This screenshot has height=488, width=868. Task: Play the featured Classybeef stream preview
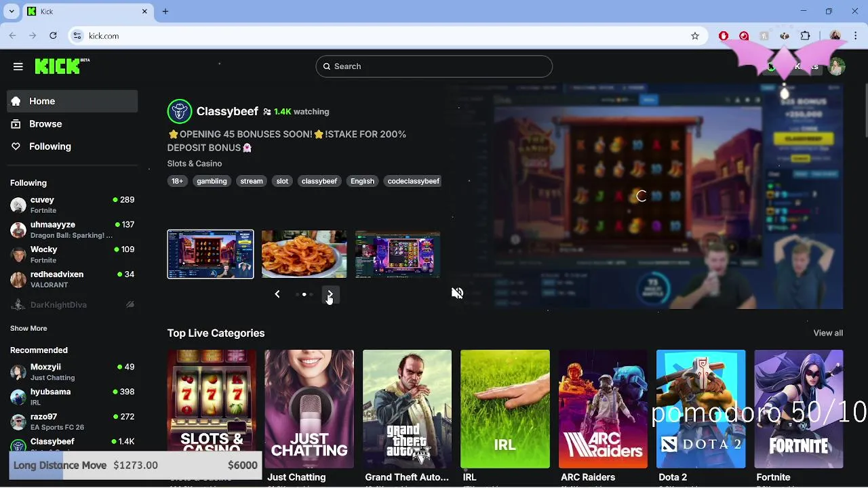646,197
